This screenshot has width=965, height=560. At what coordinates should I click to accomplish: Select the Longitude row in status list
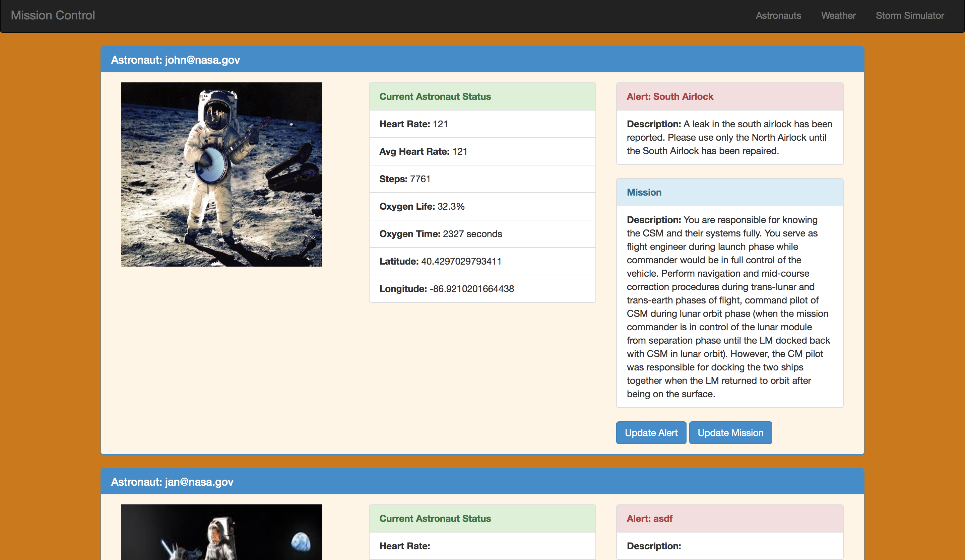(482, 289)
